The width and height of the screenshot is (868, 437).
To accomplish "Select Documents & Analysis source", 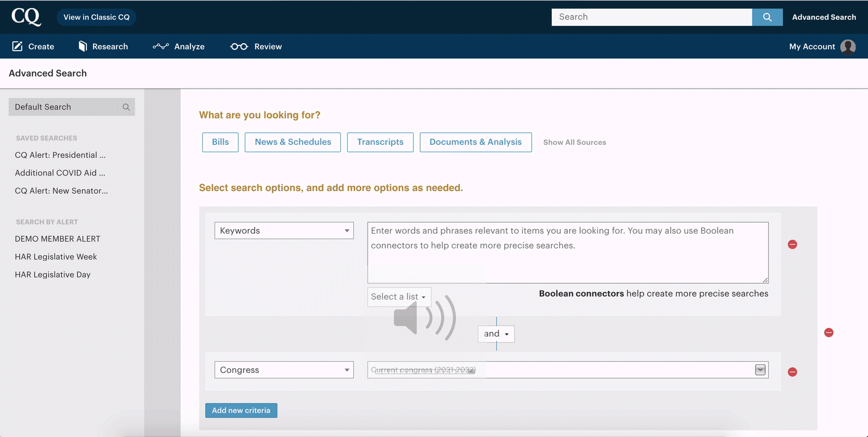I will coord(476,142).
